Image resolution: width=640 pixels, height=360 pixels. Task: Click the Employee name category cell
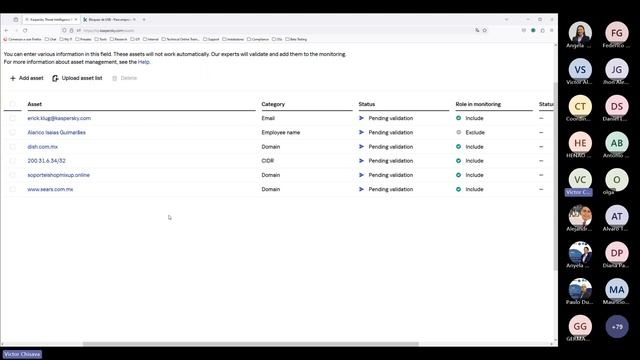[281, 132]
